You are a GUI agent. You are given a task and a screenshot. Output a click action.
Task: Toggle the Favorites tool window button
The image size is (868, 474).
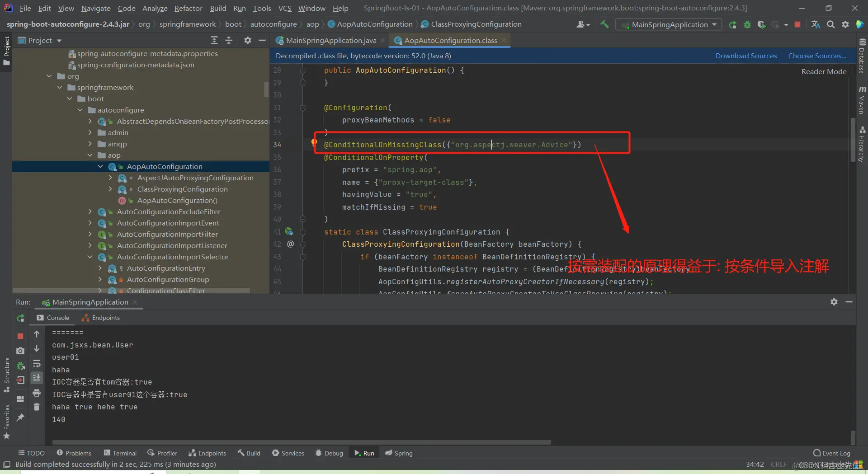click(x=6, y=422)
